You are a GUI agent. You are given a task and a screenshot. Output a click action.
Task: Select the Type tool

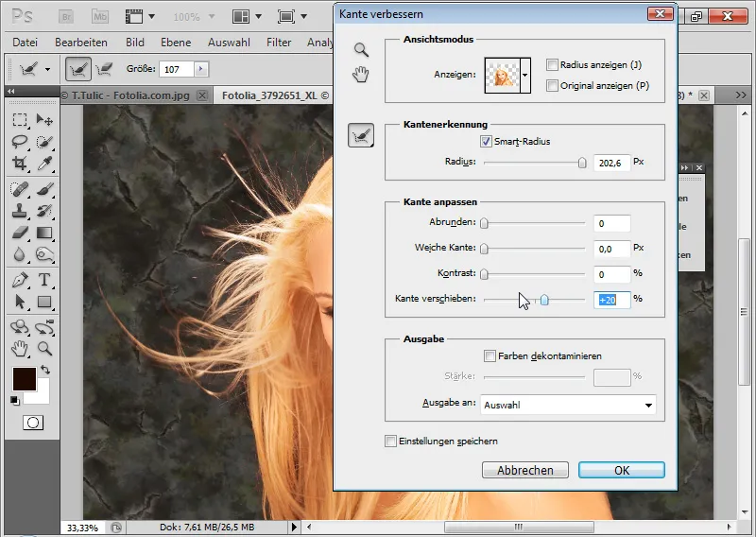tap(44, 280)
